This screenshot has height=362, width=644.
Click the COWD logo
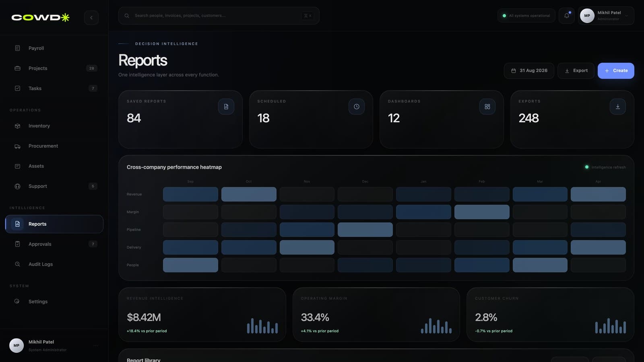[x=40, y=17]
